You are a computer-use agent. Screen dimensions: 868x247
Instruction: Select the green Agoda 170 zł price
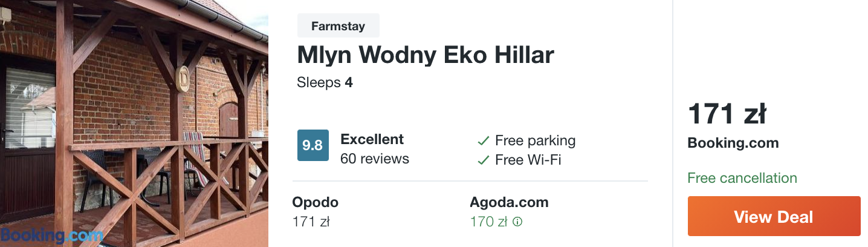488,222
